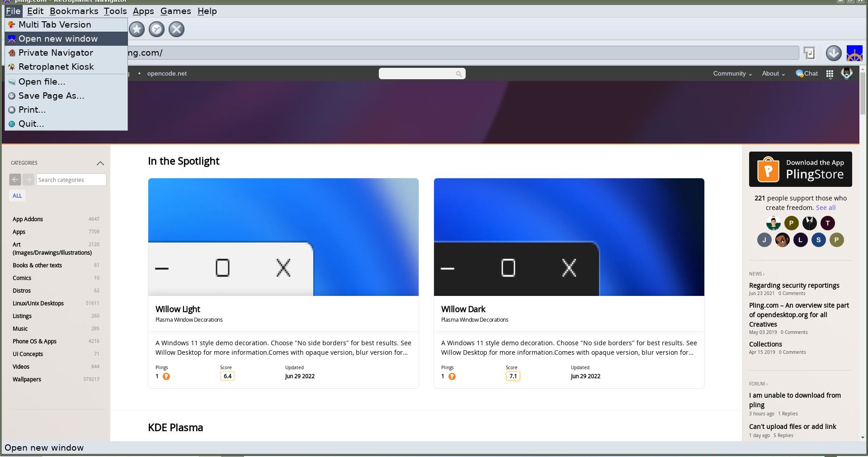The height and width of the screenshot is (457, 868).
Task: Click the round X stop toolbar button
Action: 176,29
